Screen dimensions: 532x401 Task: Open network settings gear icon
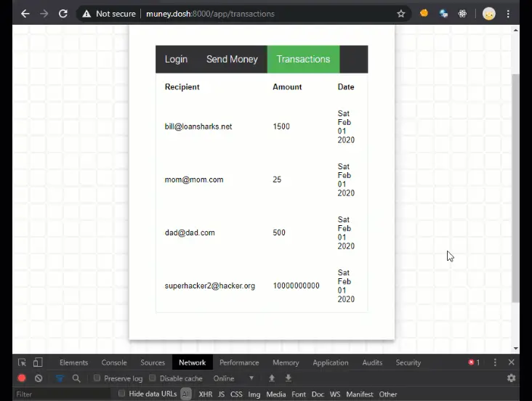(512, 378)
